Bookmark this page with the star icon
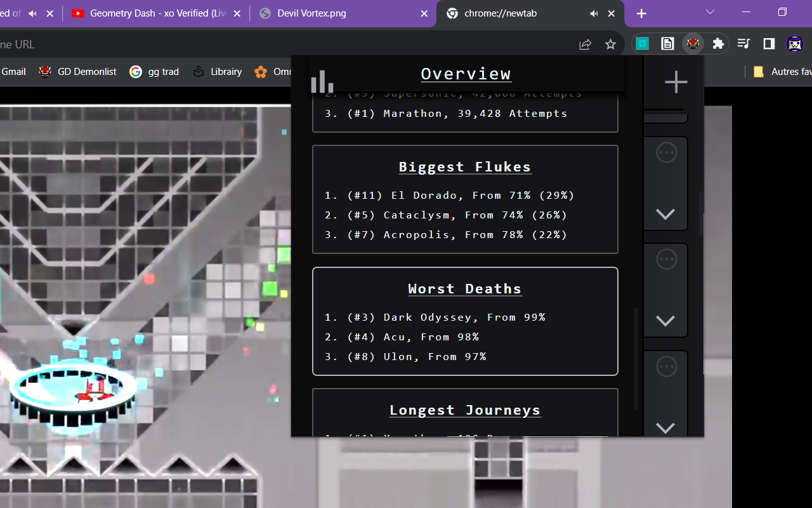Image resolution: width=812 pixels, height=508 pixels. (x=610, y=44)
